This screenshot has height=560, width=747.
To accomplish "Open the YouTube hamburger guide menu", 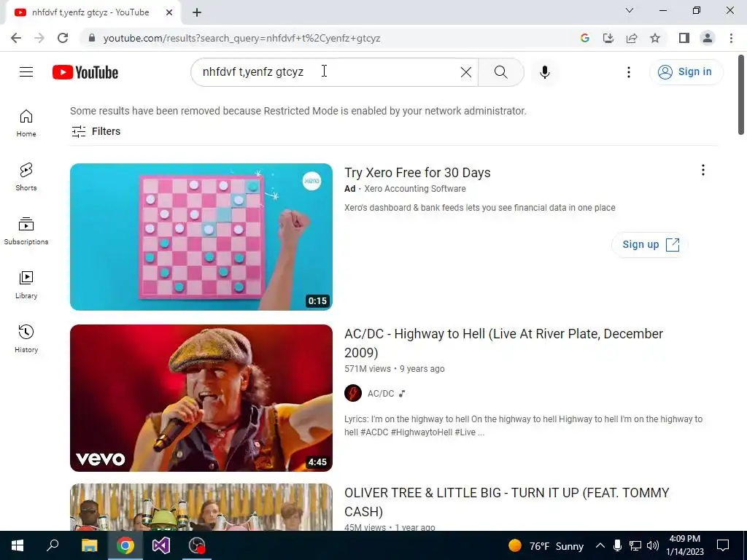I will click(x=26, y=72).
